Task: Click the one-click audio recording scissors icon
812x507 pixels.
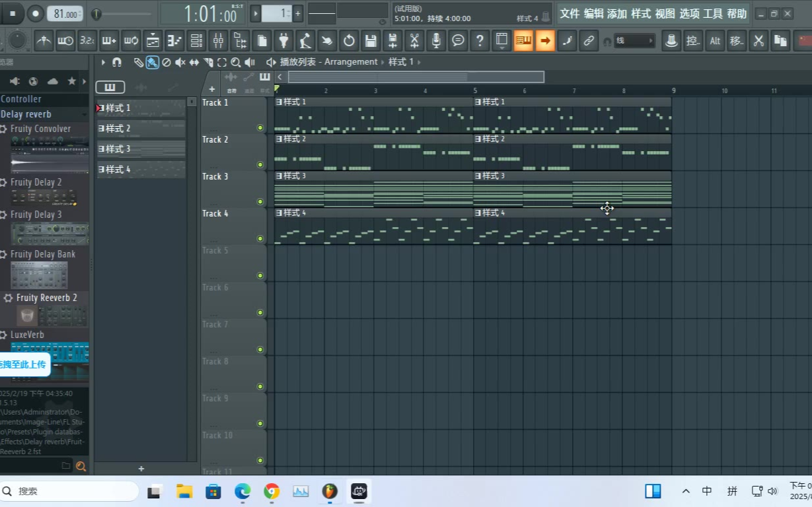Action: point(414,41)
